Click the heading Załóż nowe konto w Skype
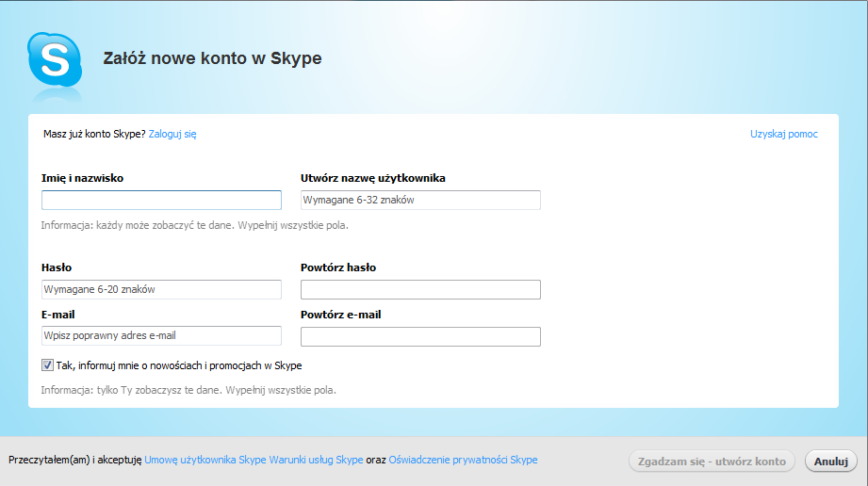Image resolution: width=868 pixels, height=486 pixels. point(212,58)
